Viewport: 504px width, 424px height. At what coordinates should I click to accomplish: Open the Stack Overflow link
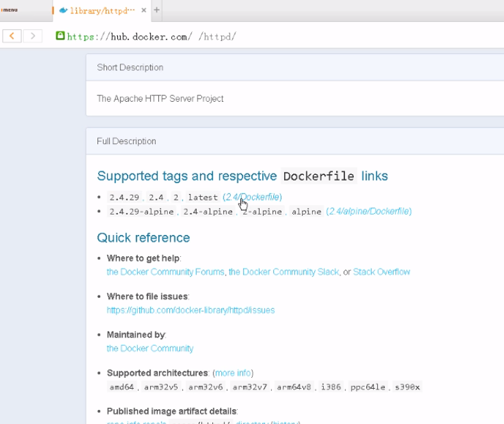click(x=382, y=272)
